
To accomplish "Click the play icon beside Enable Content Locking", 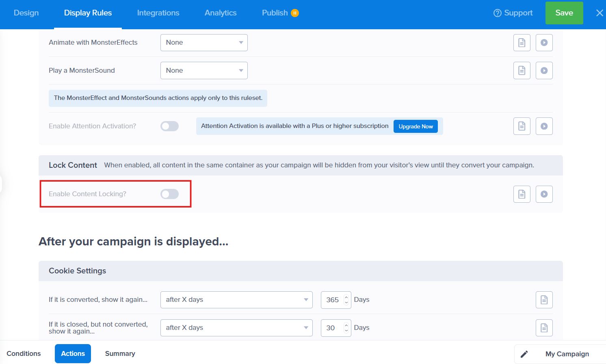I will (544, 194).
